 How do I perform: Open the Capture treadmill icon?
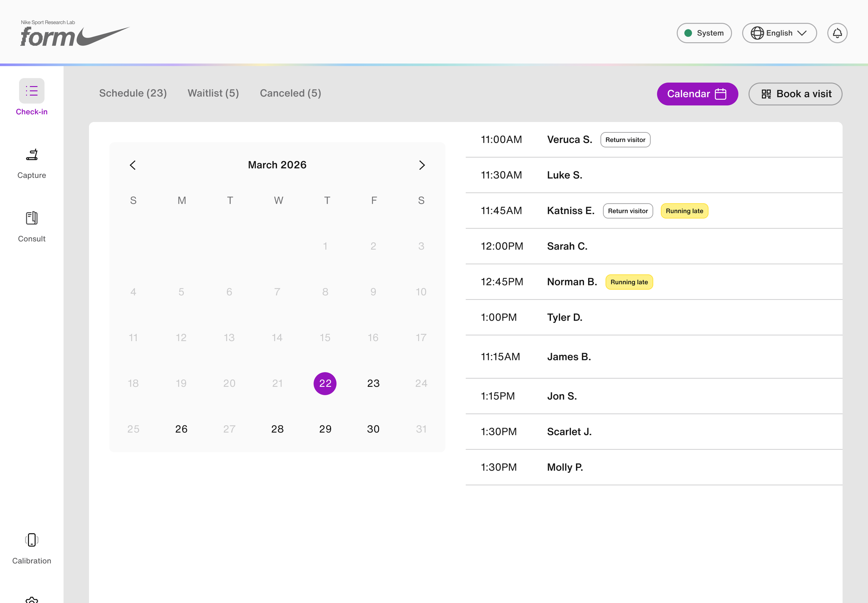32,154
